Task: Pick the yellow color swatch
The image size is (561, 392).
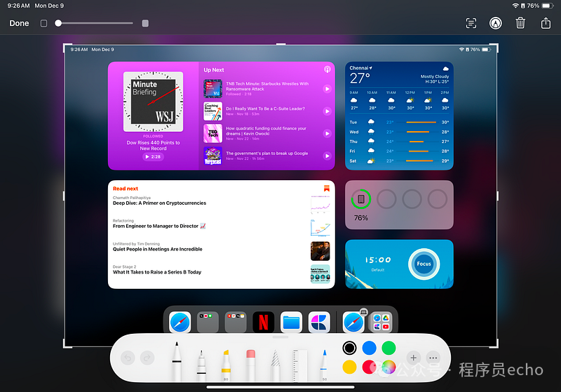Action: pos(349,367)
